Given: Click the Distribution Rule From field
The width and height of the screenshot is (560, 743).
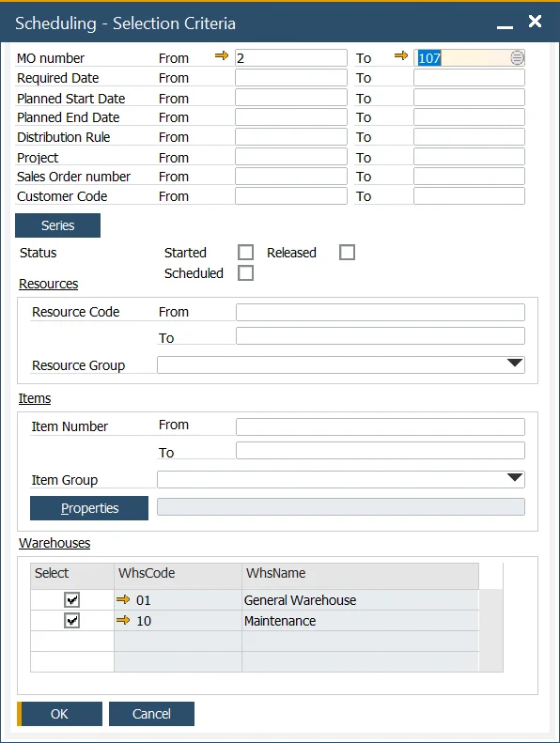Looking at the screenshot, I should pyautogui.click(x=291, y=136).
